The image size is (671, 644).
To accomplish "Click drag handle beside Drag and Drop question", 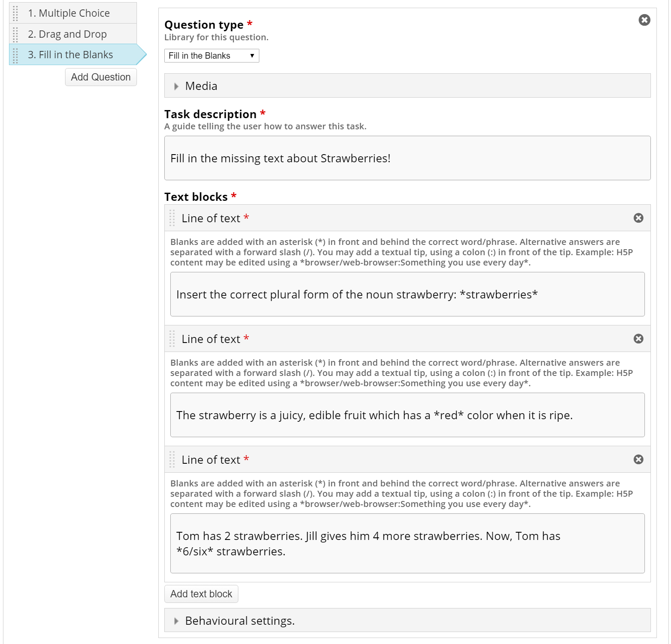I will click(x=15, y=34).
